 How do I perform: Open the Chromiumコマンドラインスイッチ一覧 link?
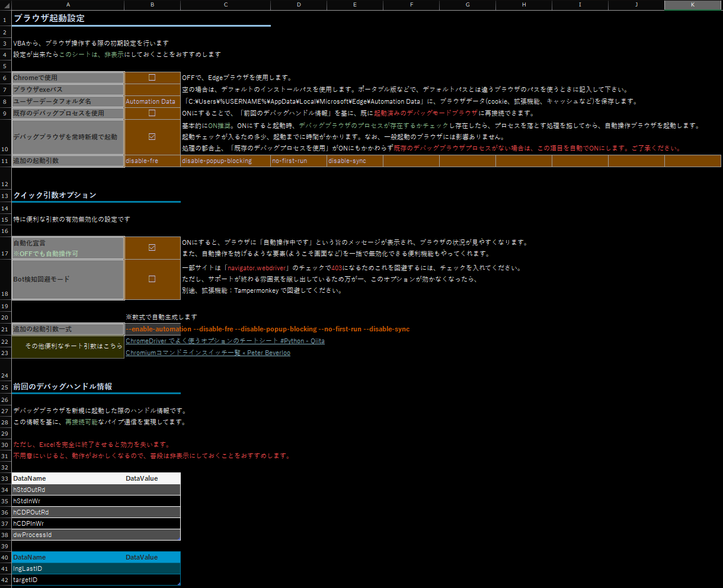(x=208, y=353)
